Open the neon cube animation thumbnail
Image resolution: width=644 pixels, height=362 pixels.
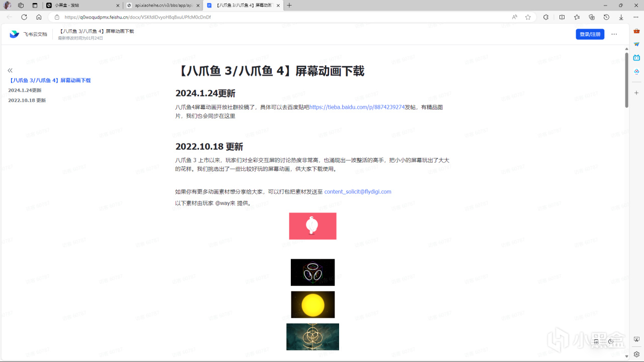312,272
